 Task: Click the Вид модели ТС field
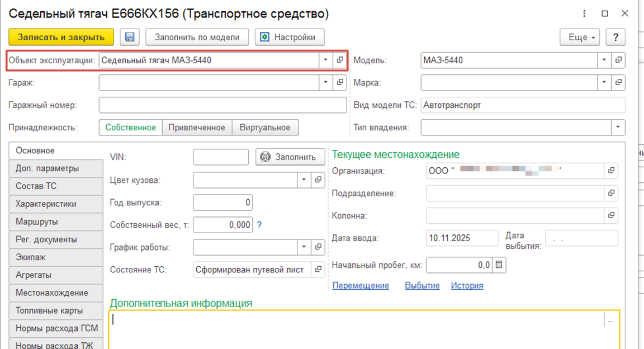[523, 105]
